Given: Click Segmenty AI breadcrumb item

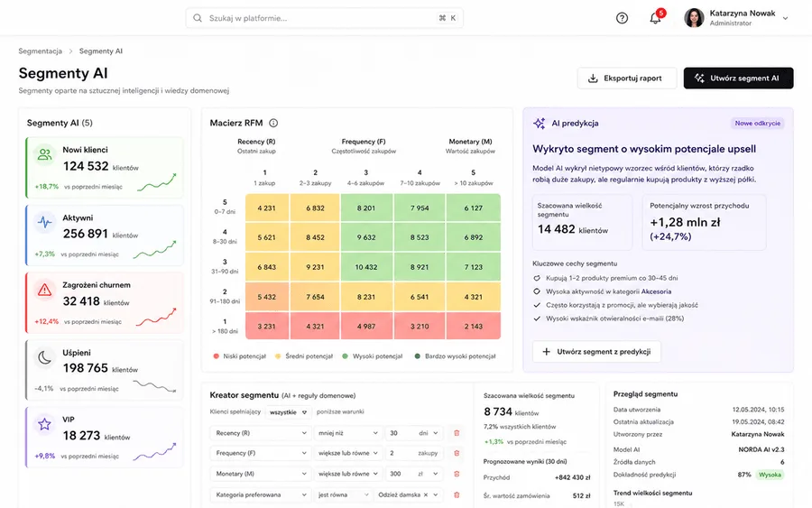Looking at the screenshot, I should coord(100,51).
